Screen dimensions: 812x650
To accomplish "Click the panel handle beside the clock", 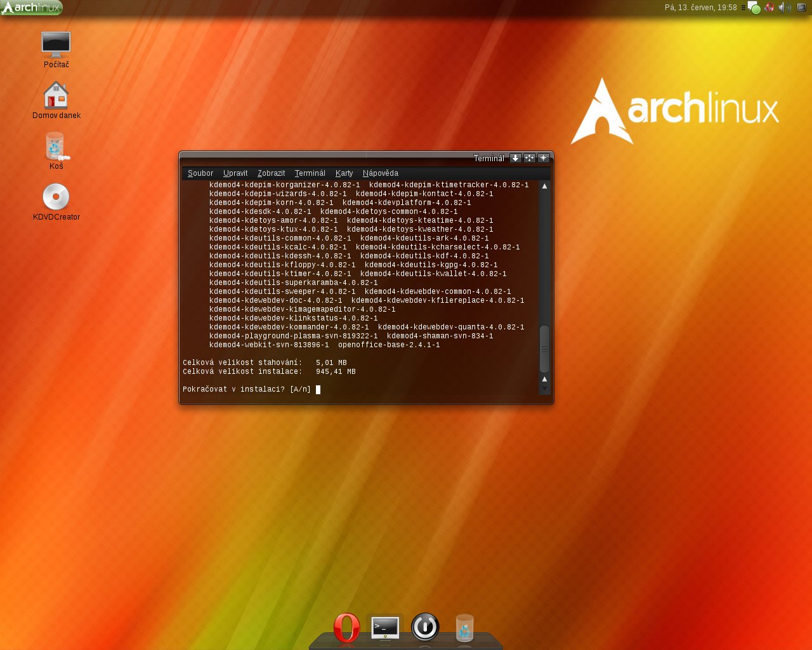I will pos(743,8).
